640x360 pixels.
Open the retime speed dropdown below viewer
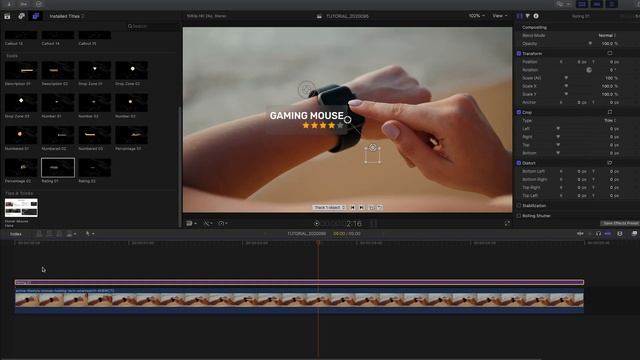pyautogui.click(x=223, y=223)
